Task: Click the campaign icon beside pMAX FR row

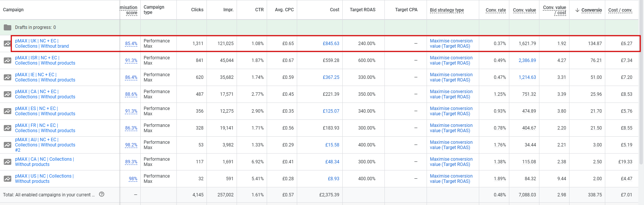Action: click(8, 128)
